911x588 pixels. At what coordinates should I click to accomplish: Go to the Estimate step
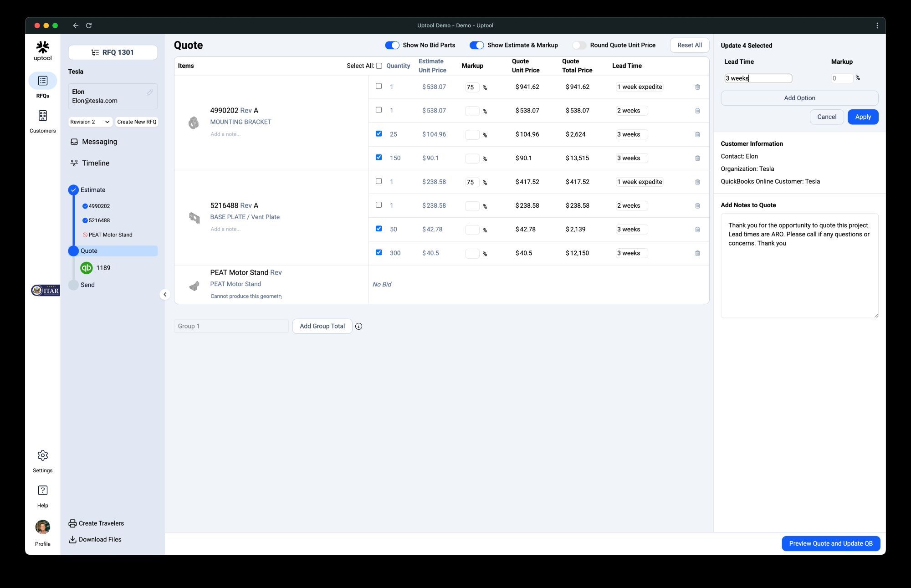tap(93, 190)
